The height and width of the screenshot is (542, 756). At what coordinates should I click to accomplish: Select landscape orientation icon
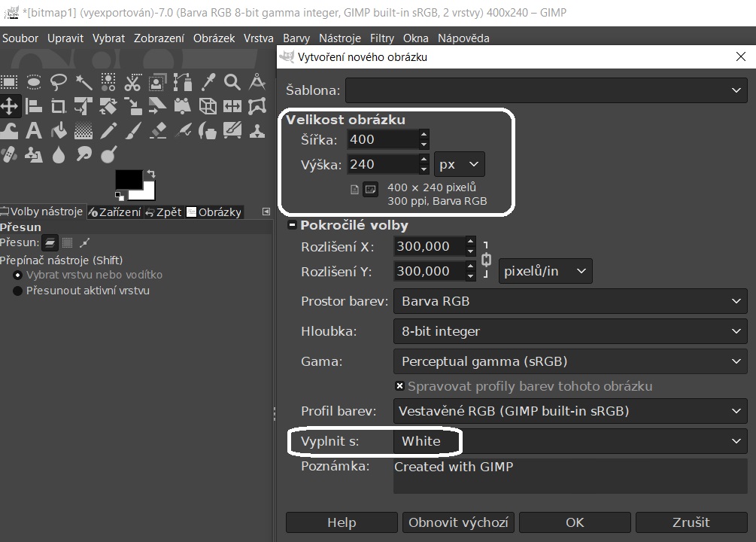pyautogui.click(x=370, y=190)
